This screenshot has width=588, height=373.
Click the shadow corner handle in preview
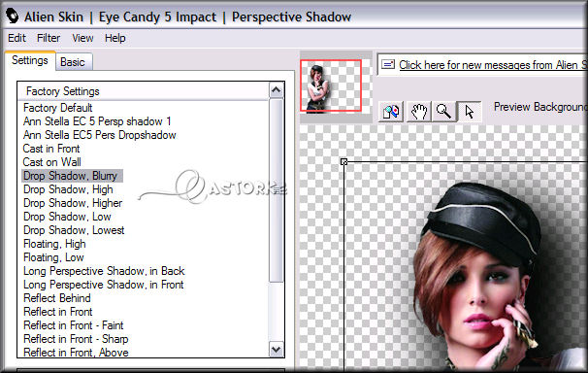click(x=343, y=162)
